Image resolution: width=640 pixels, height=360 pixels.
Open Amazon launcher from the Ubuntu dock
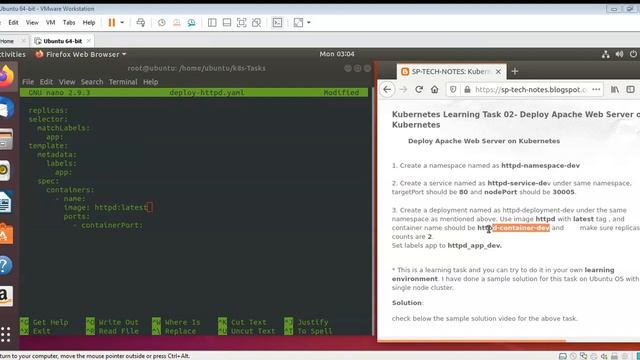pyautogui.click(x=5, y=296)
